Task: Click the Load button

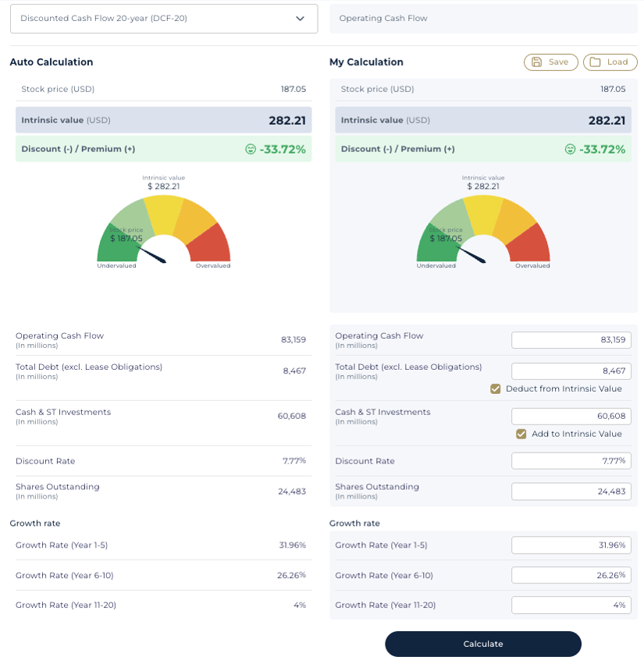Action: point(610,62)
